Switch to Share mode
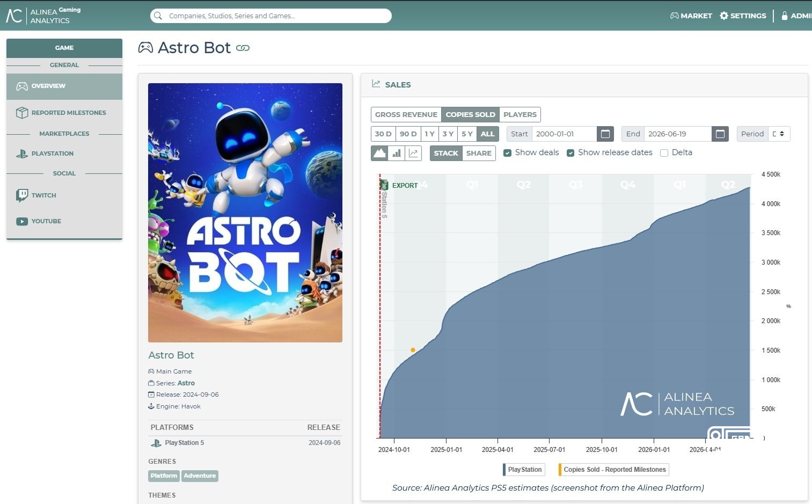 coord(479,153)
